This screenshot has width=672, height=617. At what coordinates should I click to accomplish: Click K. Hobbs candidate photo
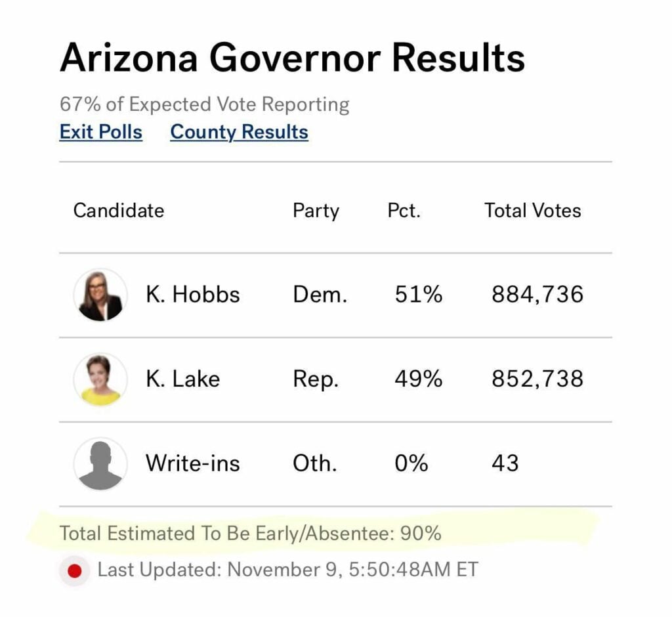100,295
